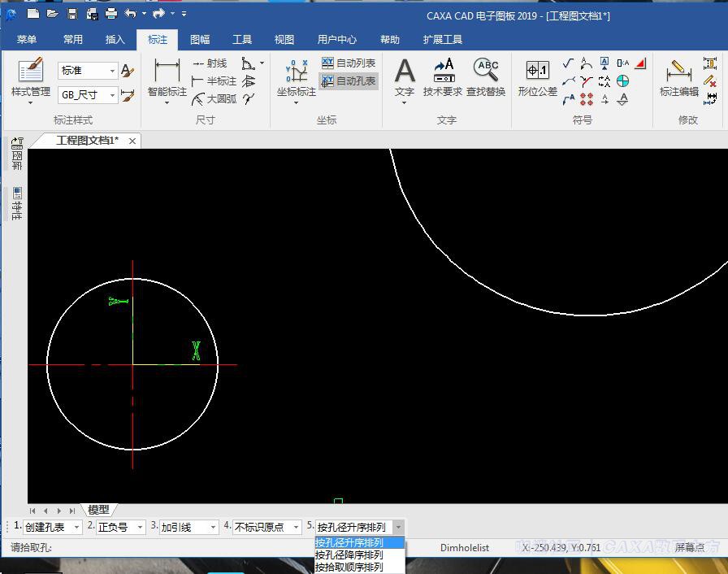Select the 模型 model space tab
This screenshot has height=574, width=728.
98,510
